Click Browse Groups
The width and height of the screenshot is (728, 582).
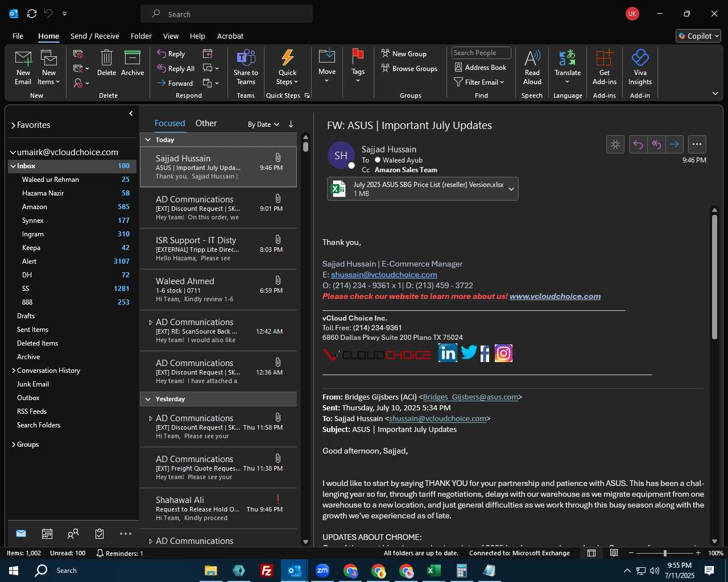click(409, 68)
